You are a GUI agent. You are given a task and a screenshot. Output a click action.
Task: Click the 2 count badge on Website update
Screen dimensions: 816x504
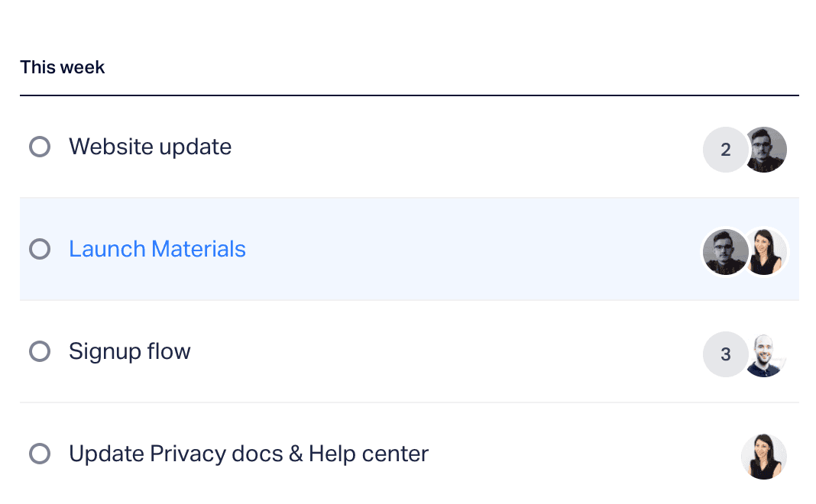coord(725,150)
